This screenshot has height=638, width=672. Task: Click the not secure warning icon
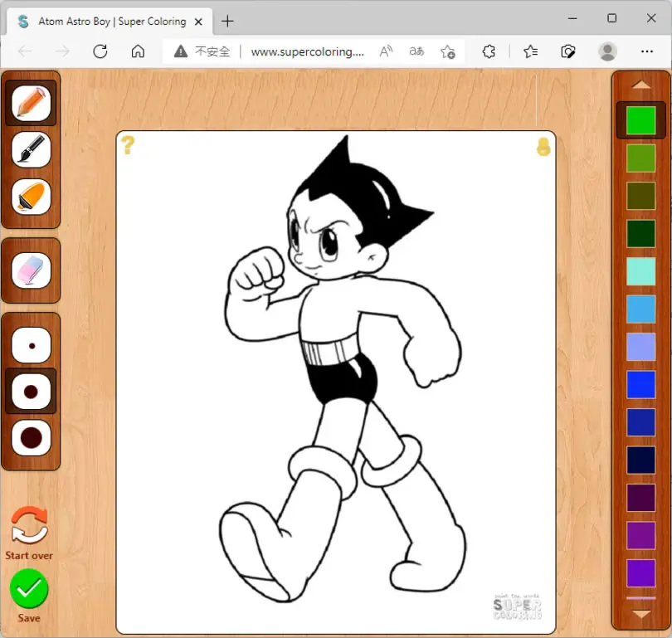click(x=181, y=51)
